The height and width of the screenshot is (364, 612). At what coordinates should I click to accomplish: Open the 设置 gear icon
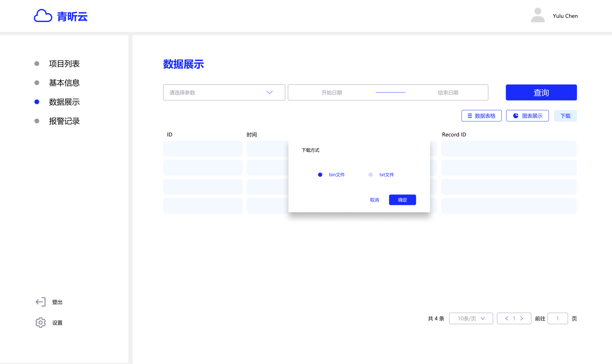point(40,323)
